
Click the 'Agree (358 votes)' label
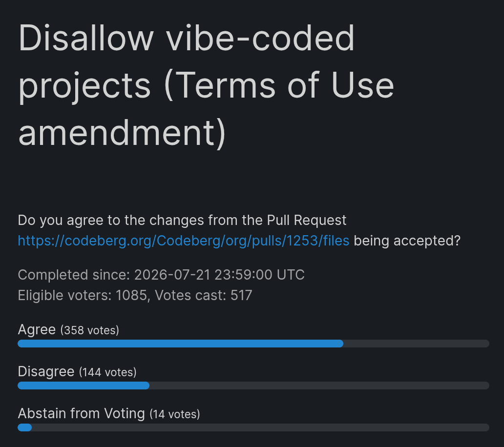68,330
